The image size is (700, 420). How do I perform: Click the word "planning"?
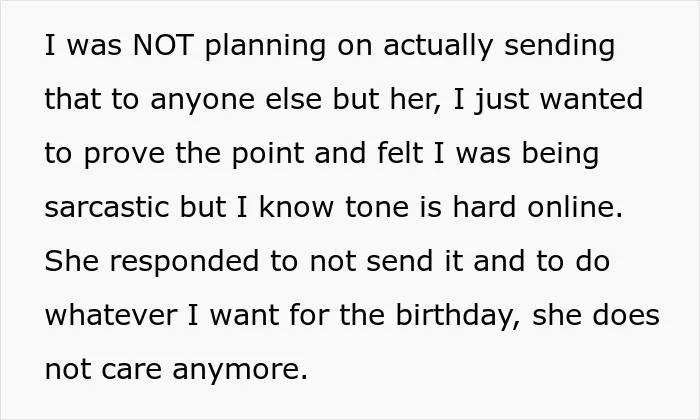pos(266,47)
